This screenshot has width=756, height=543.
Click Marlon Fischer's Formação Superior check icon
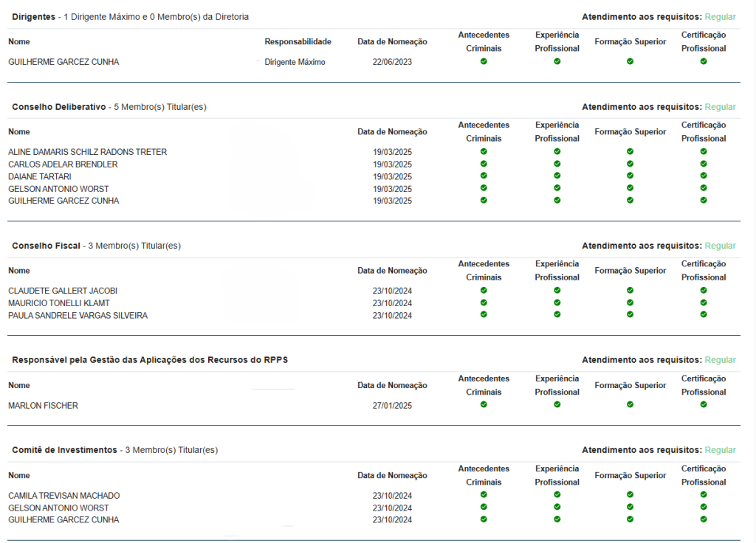pyautogui.click(x=630, y=404)
